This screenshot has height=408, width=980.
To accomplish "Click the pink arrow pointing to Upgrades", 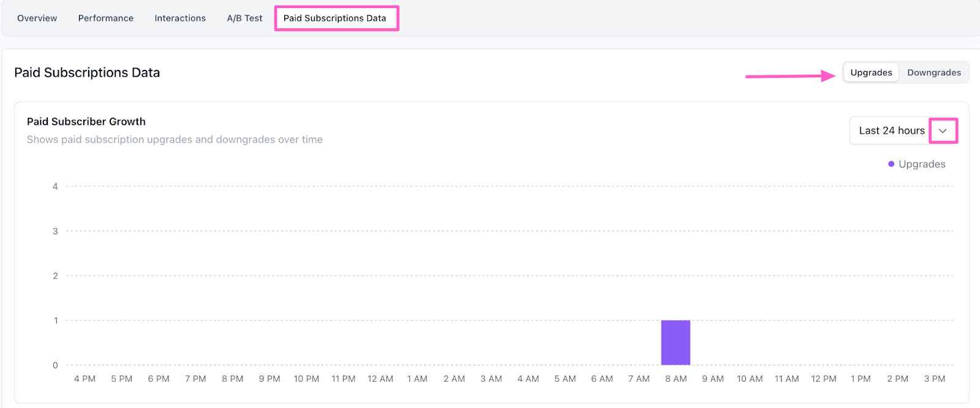I will tap(790, 76).
